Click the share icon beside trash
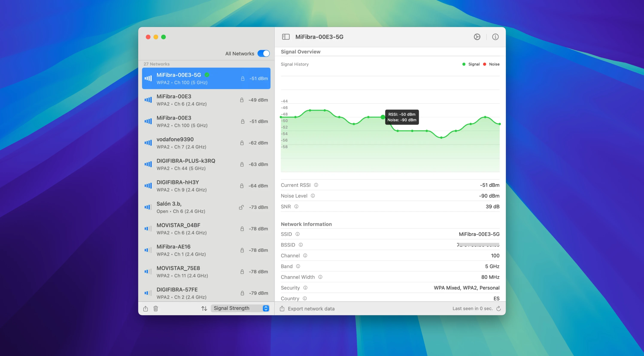The height and width of the screenshot is (356, 644). tap(146, 308)
